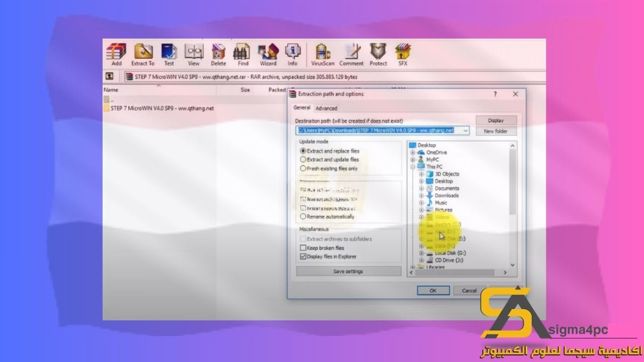
Task: Click the Cancel button
Action: (x=469, y=291)
